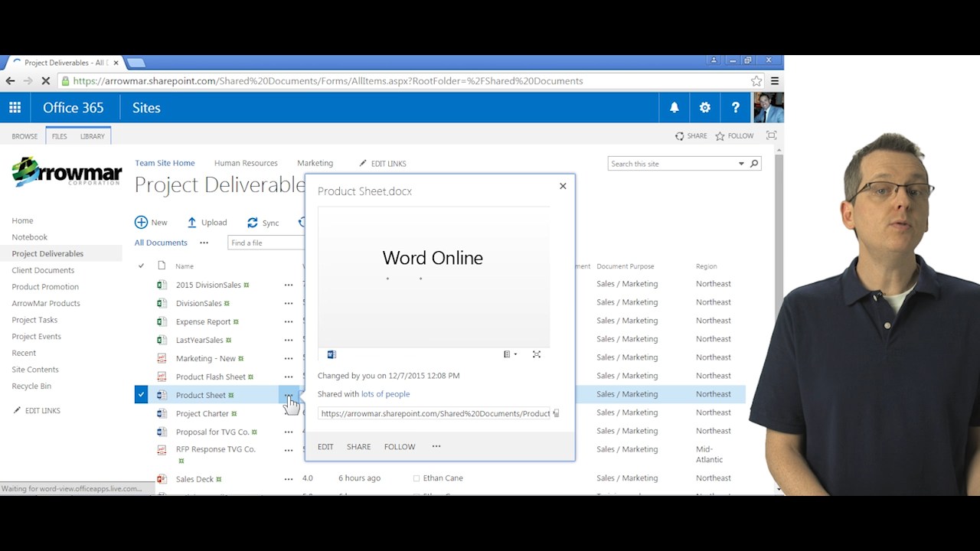Click EDIT in the callout footer
Image resolution: width=980 pixels, height=551 pixels.
tap(325, 447)
